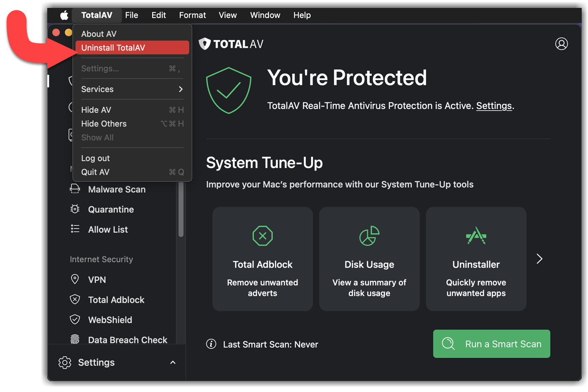
Task: Click the Disk Usage pie chart icon
Action: point(369,236)
